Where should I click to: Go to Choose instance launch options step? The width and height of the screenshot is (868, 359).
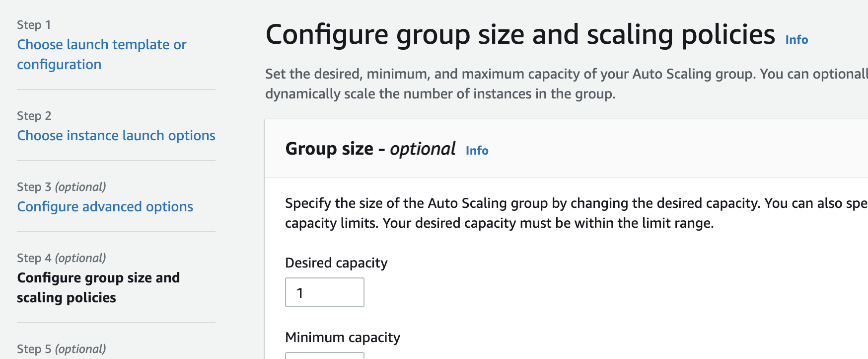point(116,135)
